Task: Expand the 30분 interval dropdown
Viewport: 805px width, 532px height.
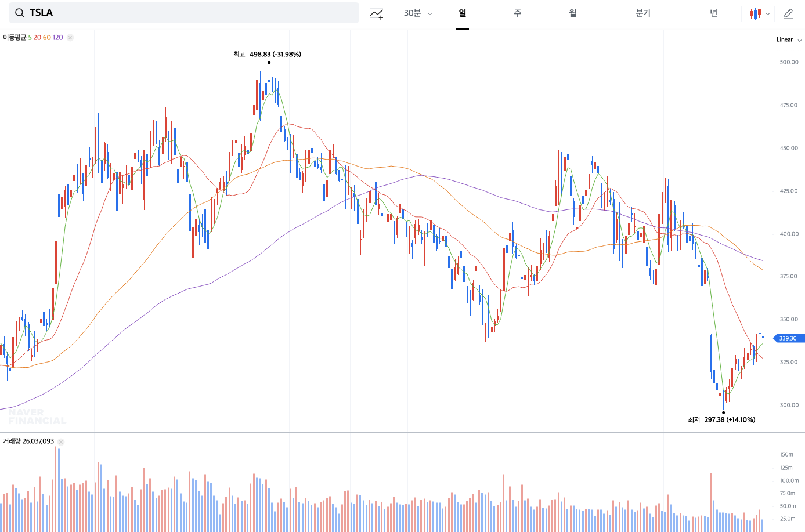Action: point(418,13)
